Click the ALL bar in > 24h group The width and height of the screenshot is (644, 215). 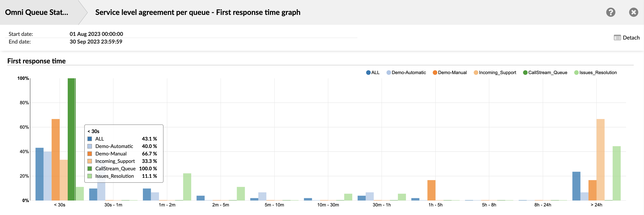tap(576, 186)
